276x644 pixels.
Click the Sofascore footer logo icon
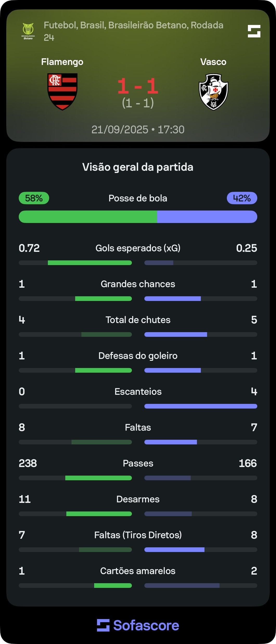pos(103,625)
